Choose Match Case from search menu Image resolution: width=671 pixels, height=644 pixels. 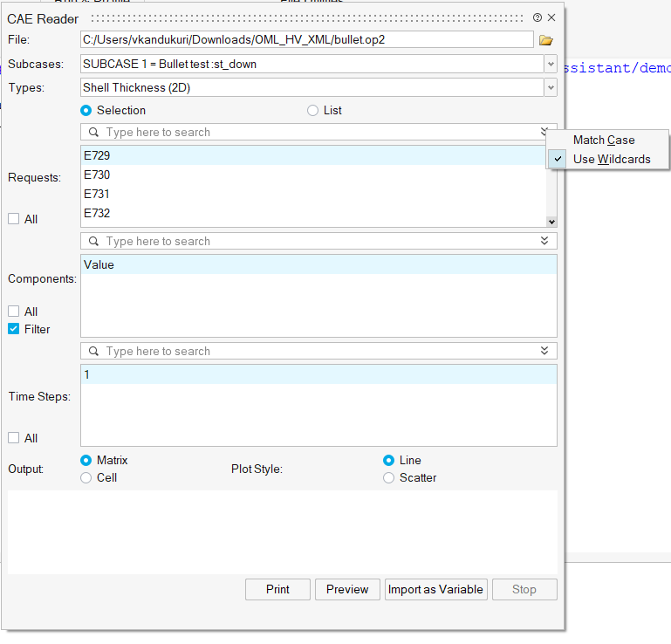[604, 140]
